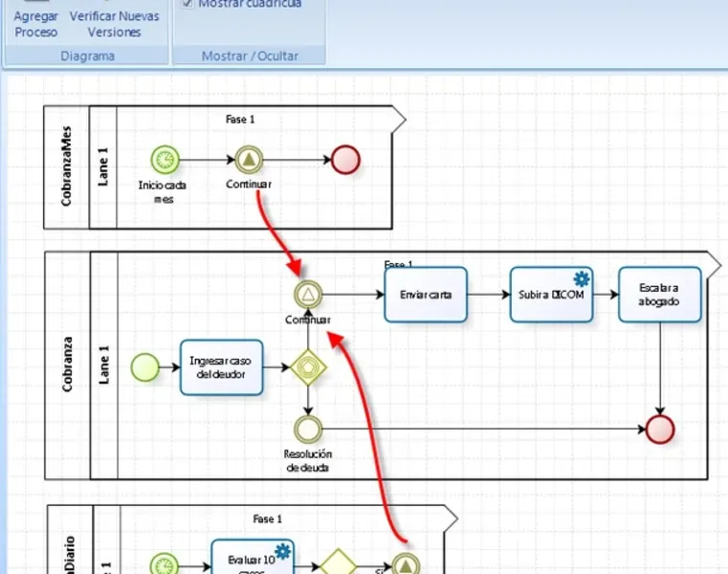Click the gear icon on Subir a DICOM
Screen dimensions: 728x574
(582, 278)
